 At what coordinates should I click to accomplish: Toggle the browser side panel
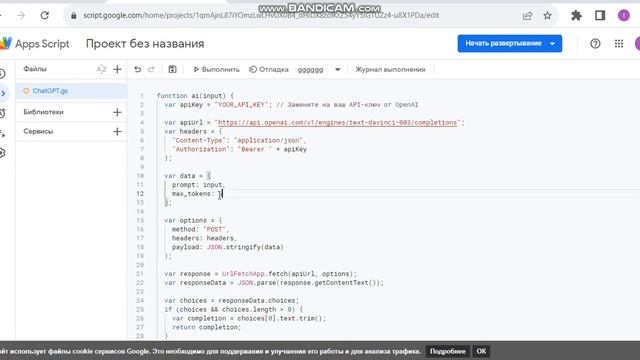click(x=600, y=16)
